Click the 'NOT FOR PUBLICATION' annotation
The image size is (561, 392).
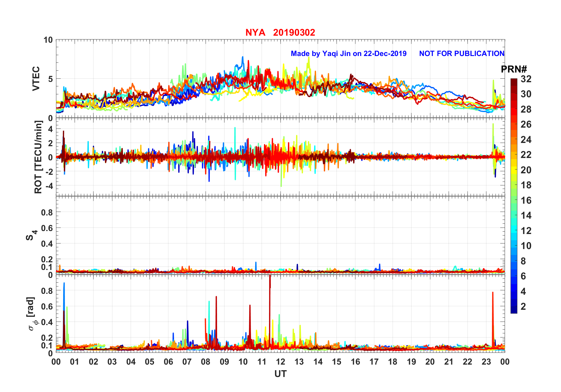tap(462, 54)
